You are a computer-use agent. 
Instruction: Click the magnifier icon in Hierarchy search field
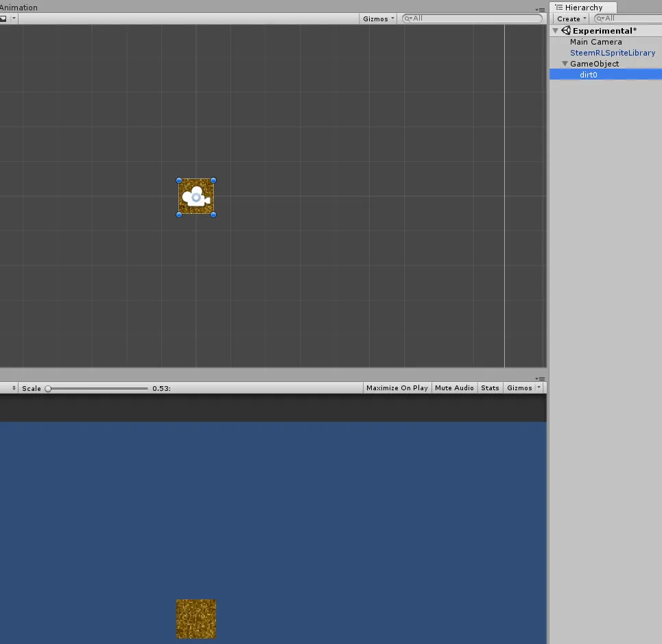click(600, 19)
